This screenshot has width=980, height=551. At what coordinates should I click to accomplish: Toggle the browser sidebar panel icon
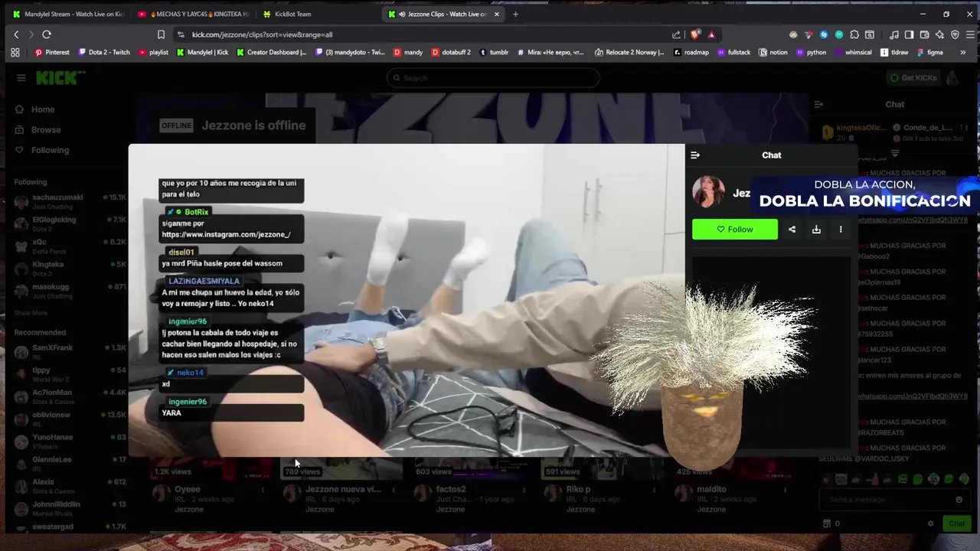point(909,34)
